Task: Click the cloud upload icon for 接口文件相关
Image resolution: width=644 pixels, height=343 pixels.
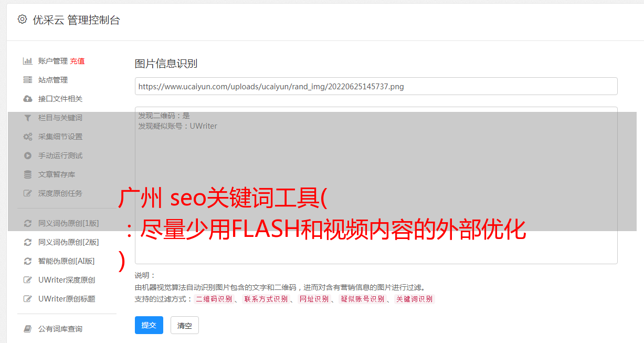Action: coord(28,99)
